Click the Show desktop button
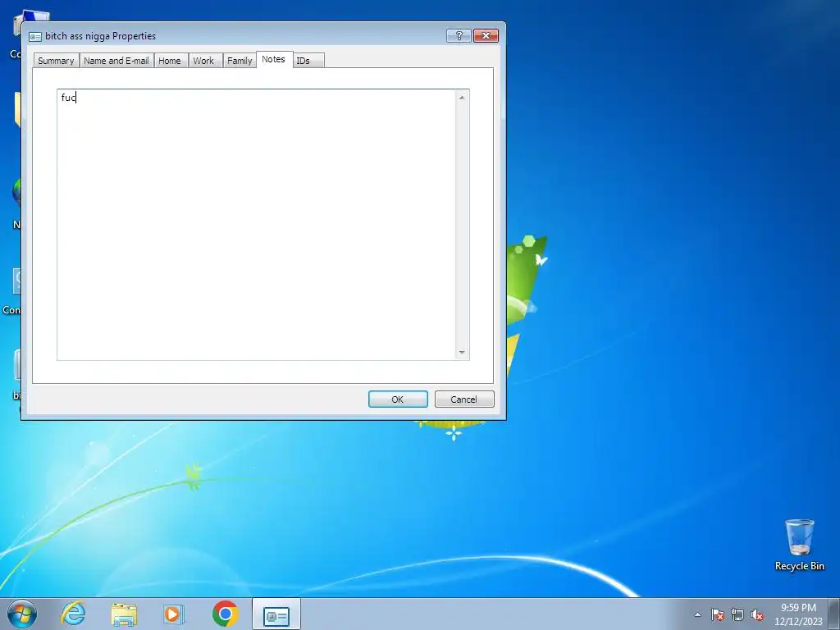840x630 pixels. tap(834, 614)
